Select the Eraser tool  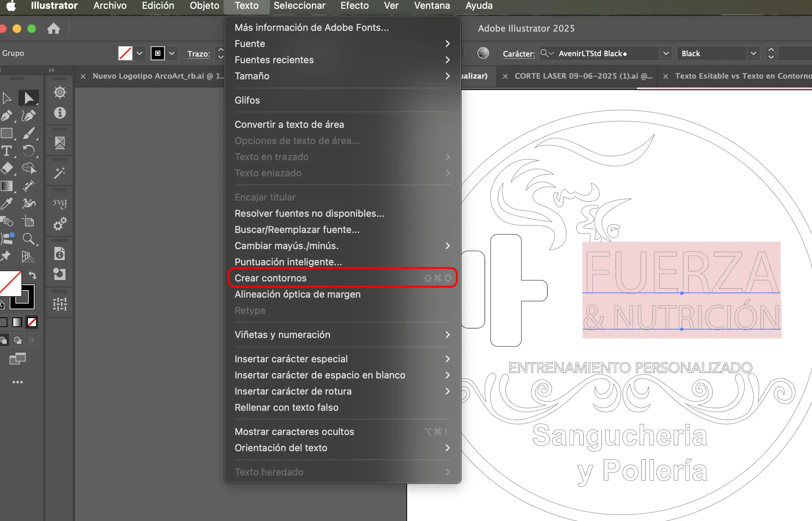click(x=7, y=168)
